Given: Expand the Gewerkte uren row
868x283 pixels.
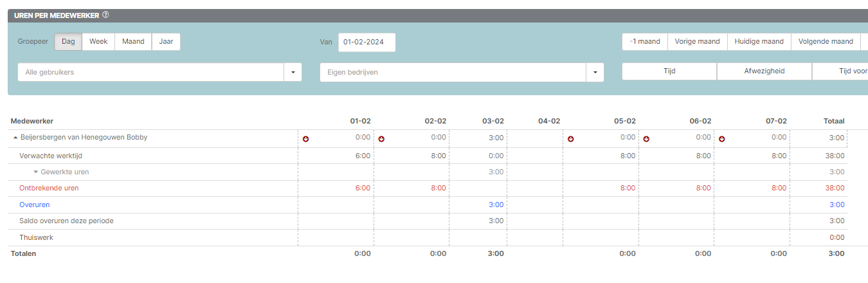Looking at the screenshot, I should pyautogui.click(x=36, y=172).
